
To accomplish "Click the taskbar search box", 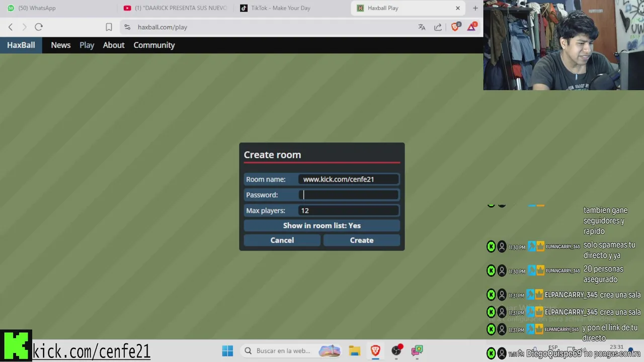I will pos(292,351).
